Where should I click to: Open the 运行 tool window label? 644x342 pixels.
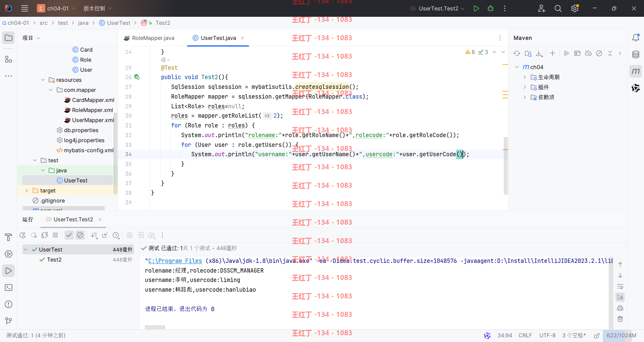click(28, 219)
